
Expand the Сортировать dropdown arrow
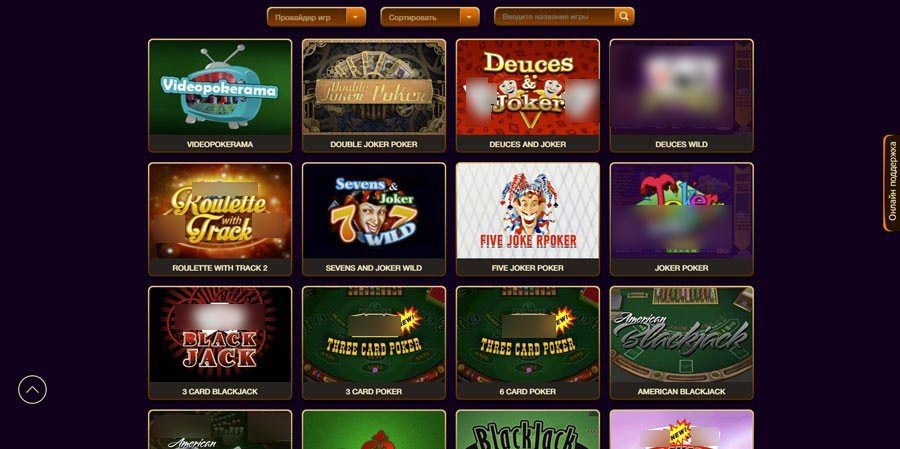coord(469,17)
